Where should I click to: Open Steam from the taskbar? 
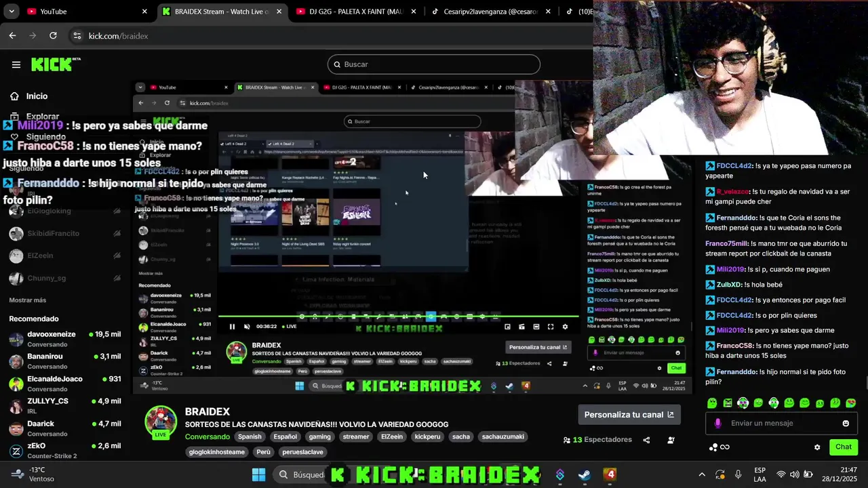pyautogui.click(x=585, y=474)
